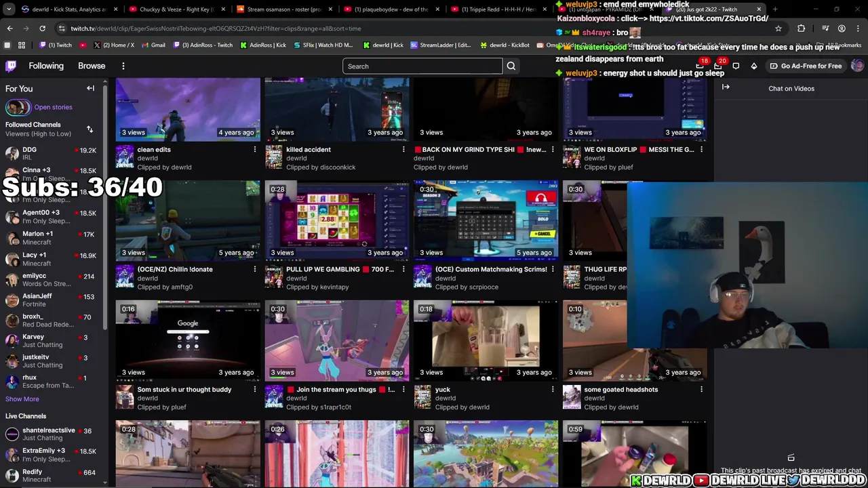Image resolution: width=868 pixels, height=488 pixels.
Task: Open the '(OCE) Custom Matchmaking Scrims!' clip title
Action: (x=491, y=269)
